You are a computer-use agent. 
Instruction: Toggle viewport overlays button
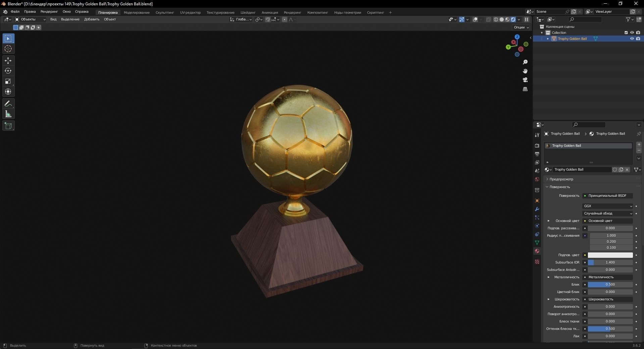tap(475, 19)
